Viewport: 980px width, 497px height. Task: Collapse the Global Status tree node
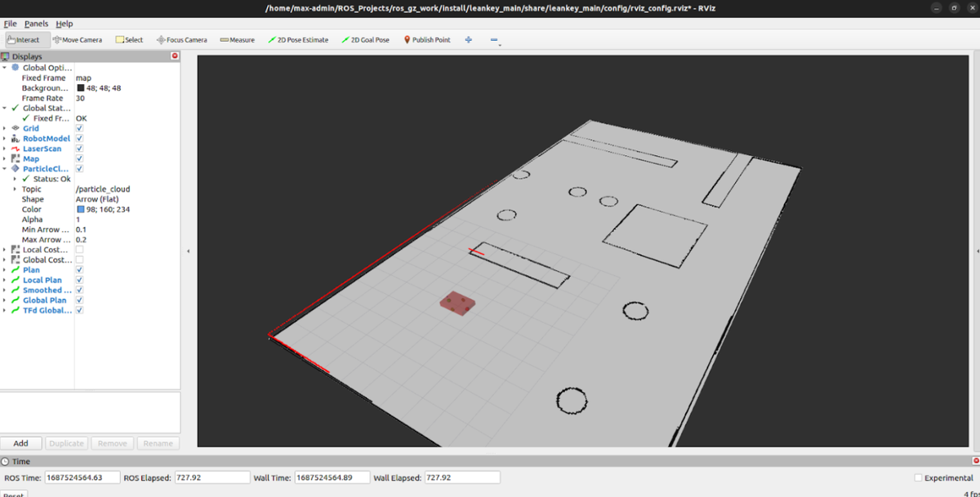4,108
